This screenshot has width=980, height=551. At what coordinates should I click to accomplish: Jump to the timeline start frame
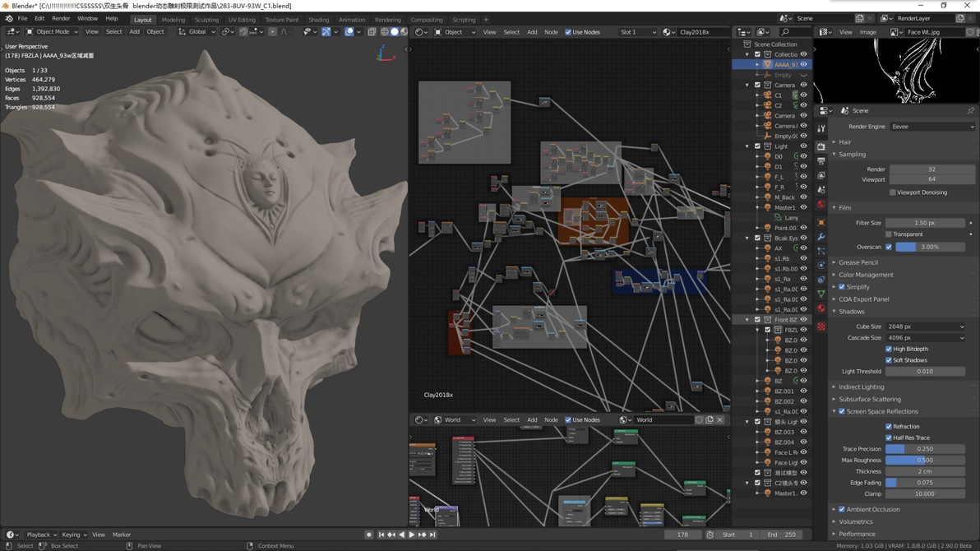(x=381, y=535)
